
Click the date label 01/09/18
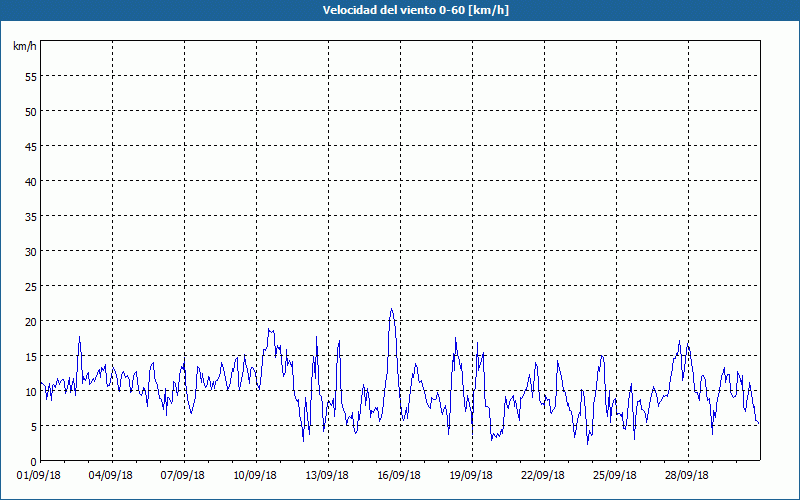[39, 476]
